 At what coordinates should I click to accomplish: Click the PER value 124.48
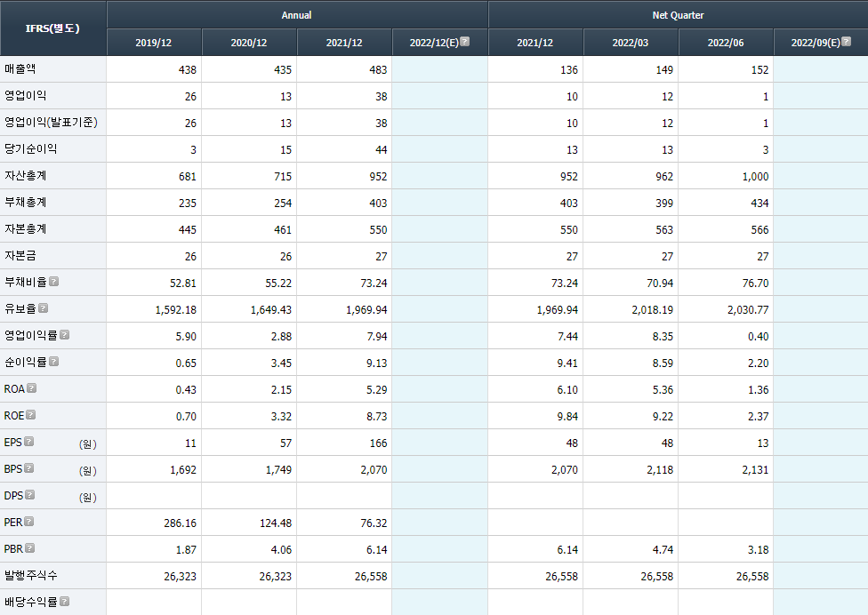click(x=275, y=523)
